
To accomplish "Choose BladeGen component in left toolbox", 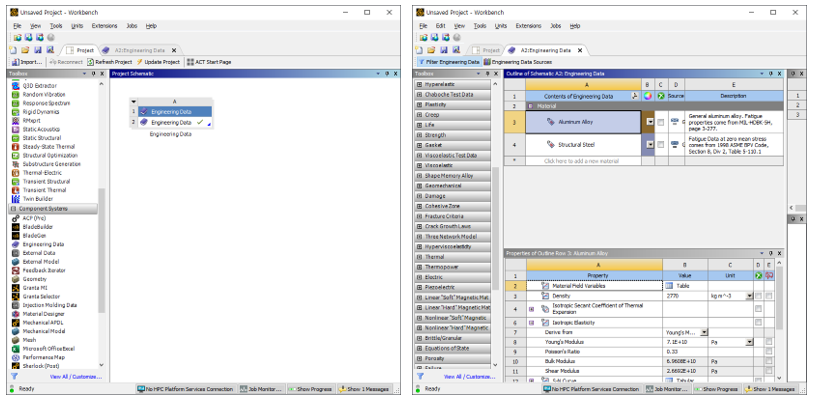I will pyautogui.click(x=34, y=235).
